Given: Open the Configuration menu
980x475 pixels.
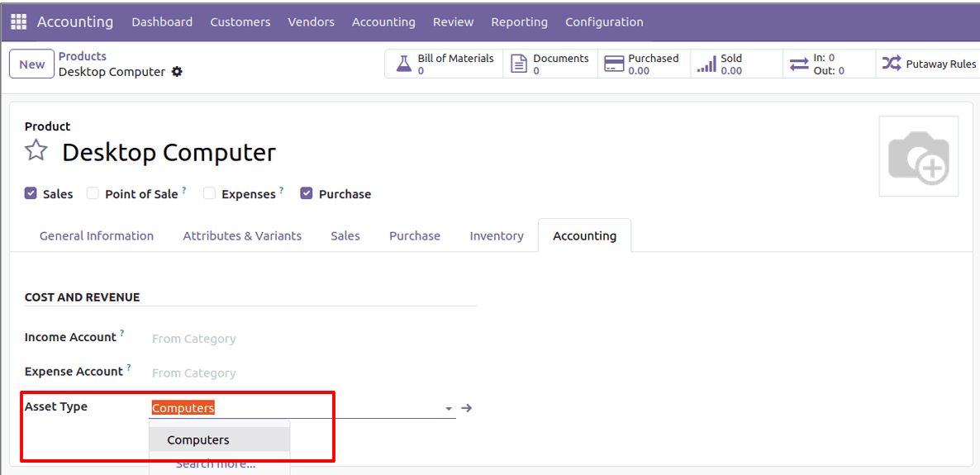Looking at the screenshot, I should tap(604, 21).
